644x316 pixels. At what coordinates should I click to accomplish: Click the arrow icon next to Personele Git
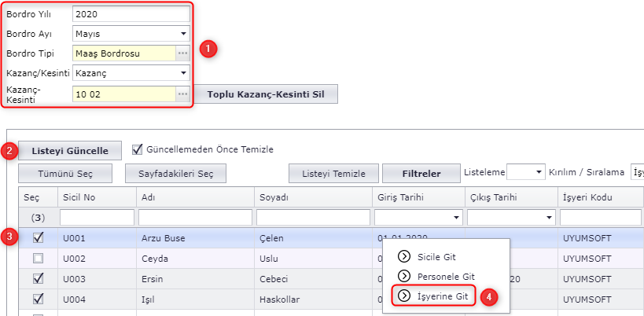[x=404, y=276]
